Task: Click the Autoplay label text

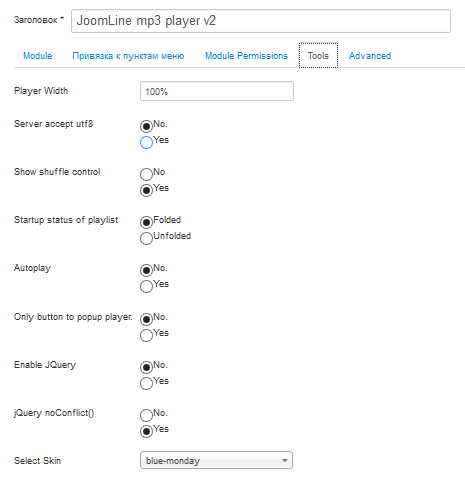Action: [32, 268]
